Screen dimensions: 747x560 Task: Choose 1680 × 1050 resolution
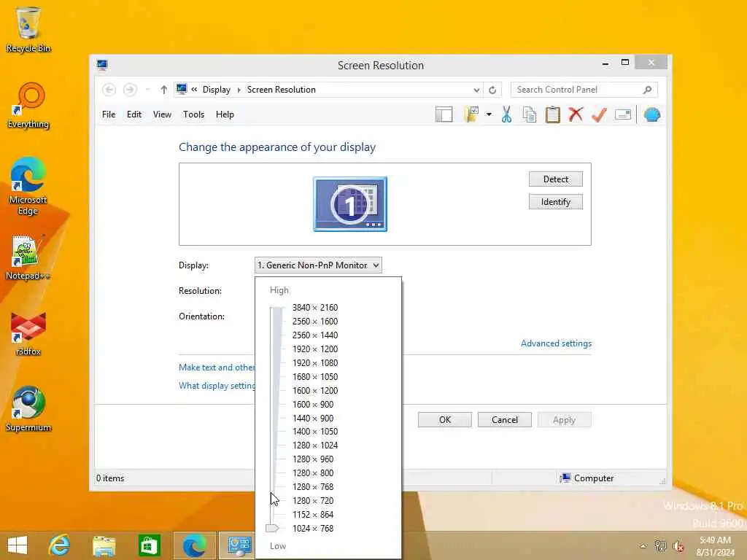click(315, 377)
